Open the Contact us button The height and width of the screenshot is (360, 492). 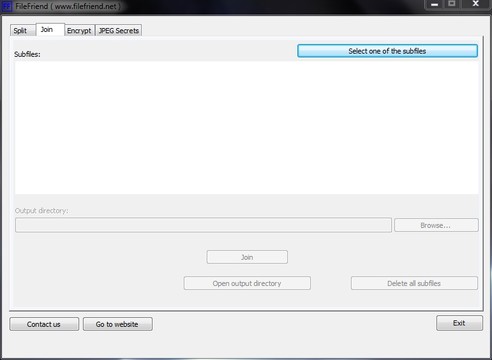(x=44, y=324)
